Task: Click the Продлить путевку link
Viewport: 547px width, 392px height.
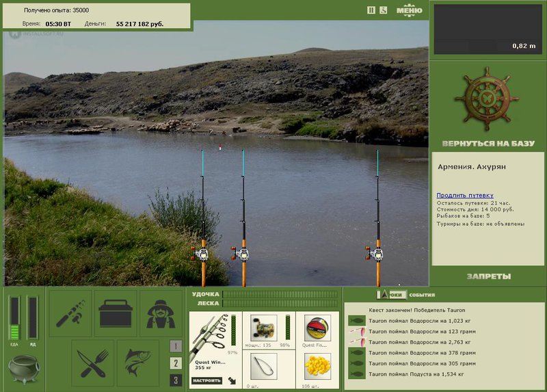Action: pos(465,195)
